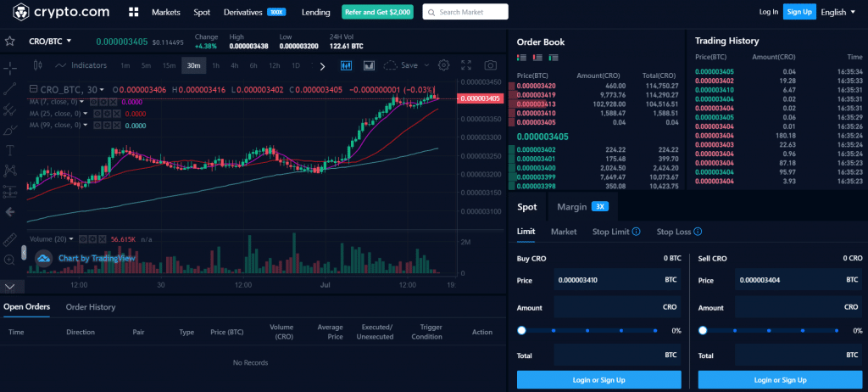Open Stop Limit info tooltip icon

coord(636,232)
